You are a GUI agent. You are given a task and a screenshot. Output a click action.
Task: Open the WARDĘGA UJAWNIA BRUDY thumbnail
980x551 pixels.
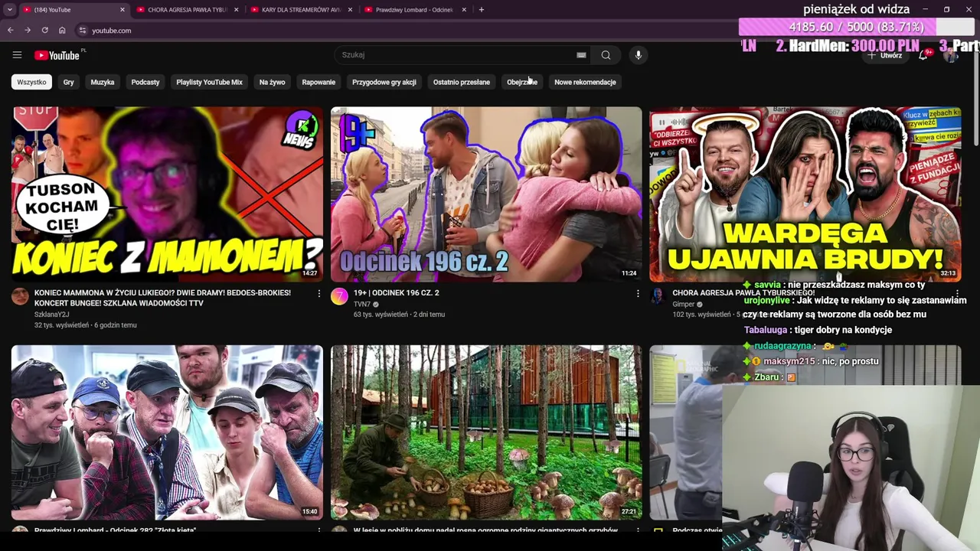coord(805,194)
